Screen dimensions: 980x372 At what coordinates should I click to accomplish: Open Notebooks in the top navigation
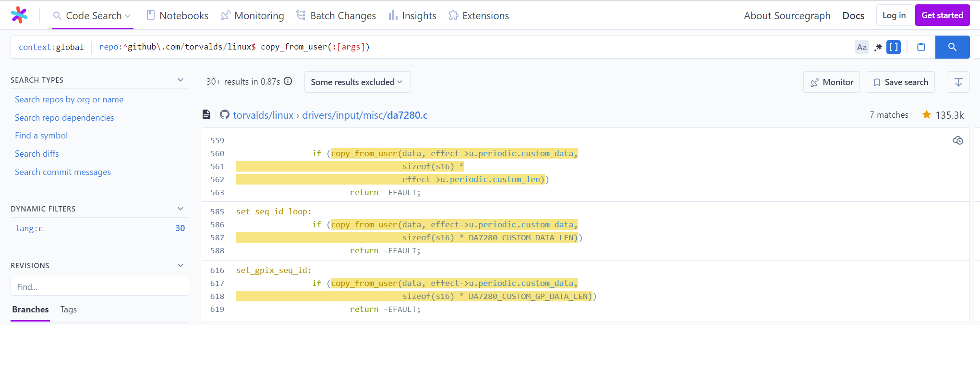tap(177, 16)
